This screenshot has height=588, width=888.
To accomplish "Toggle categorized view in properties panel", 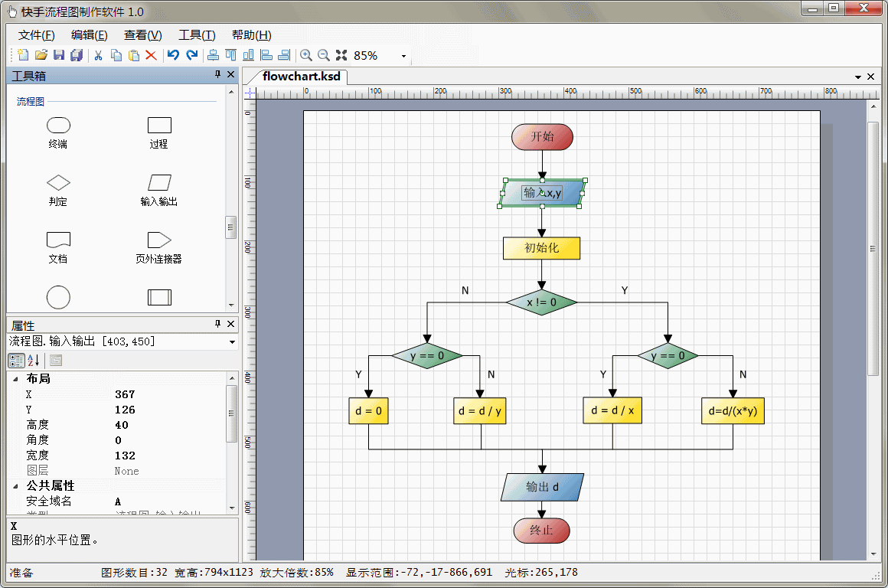I will (x=16, y=361).
